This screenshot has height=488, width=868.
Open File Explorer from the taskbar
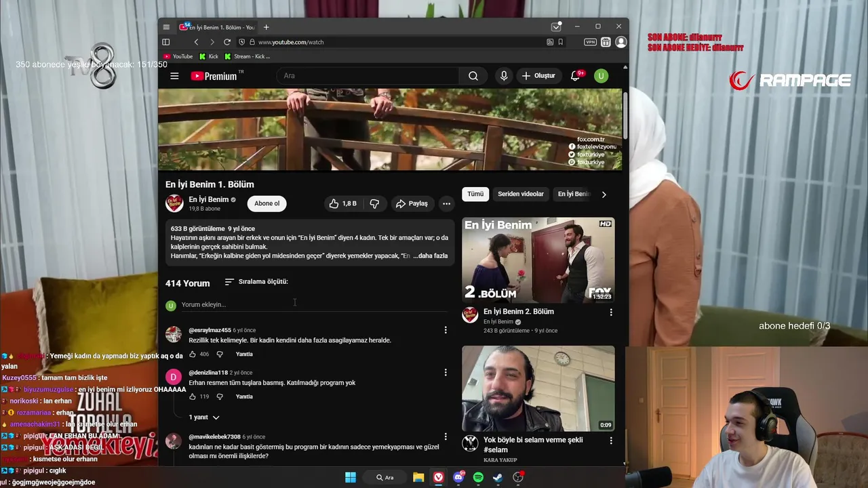coord(418,477)
